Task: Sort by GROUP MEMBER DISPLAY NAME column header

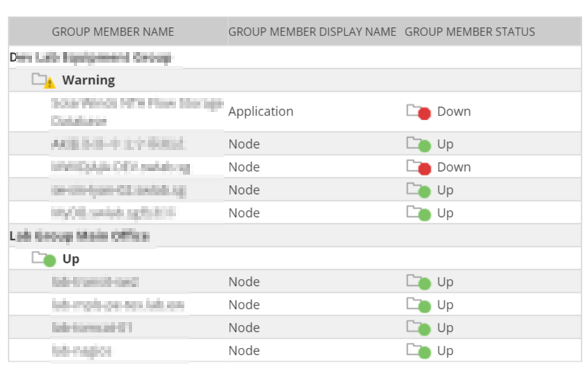Action: point(312,32)
